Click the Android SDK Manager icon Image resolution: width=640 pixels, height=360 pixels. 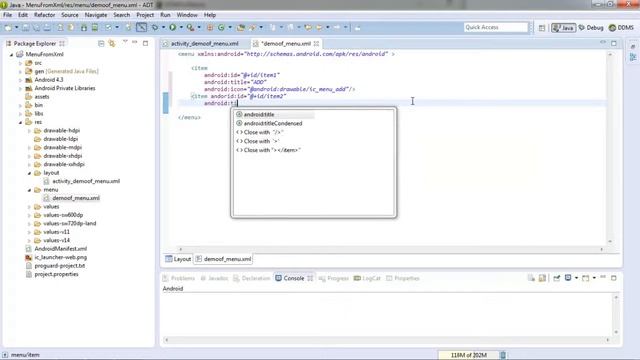coord(84,27)
